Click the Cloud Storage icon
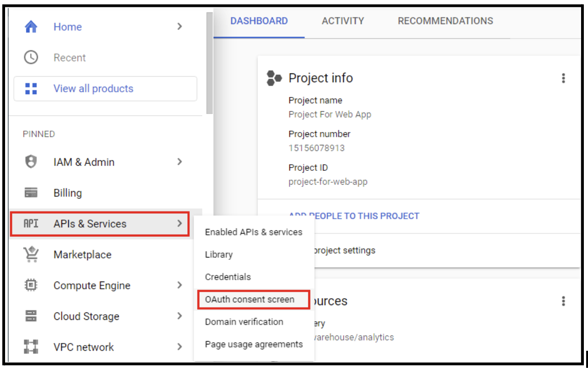 (30, 316)
